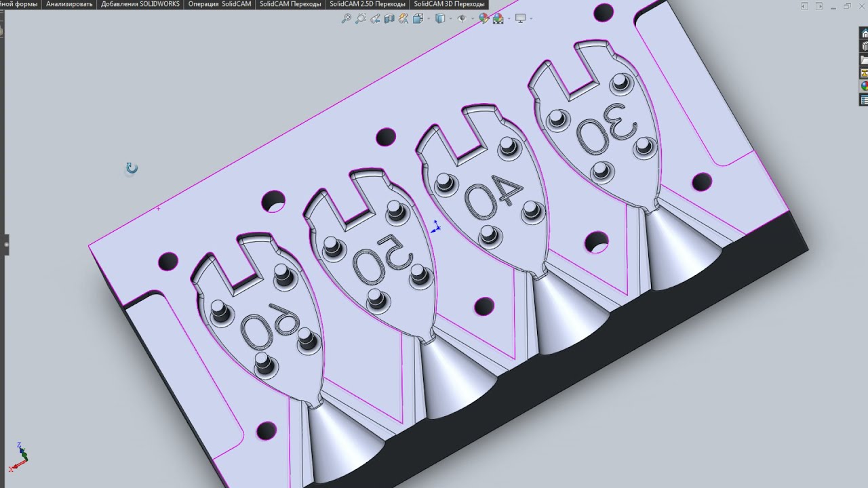Select the SolidCAM Переходы tab
Image resolution: width=868 pixels, height=488 pixels.
pos(290,4)
